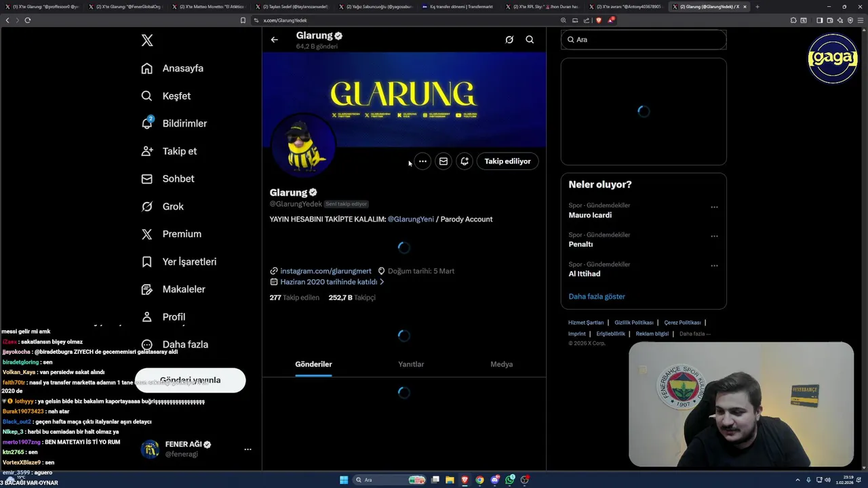Open FENER AĞI account switcher dots
This screenshot has width=868, height=488.
tap(248, 449)
